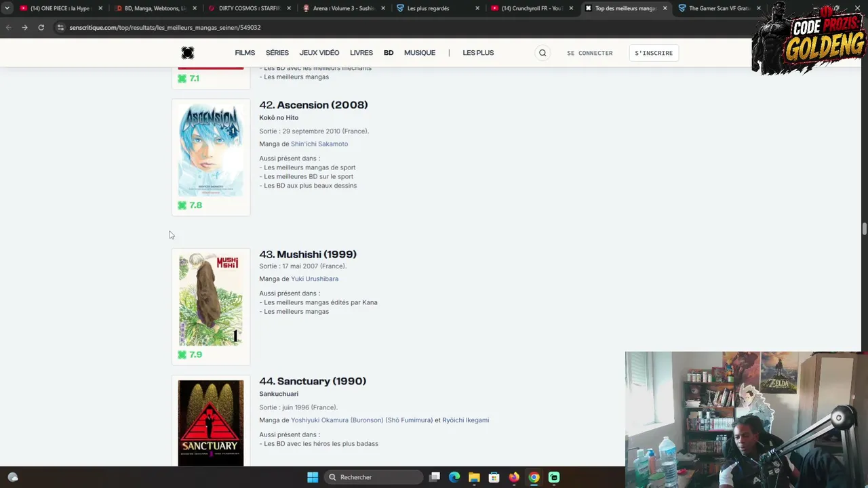Close 'The Gamer Scan VF' tab
Viewport: 868px width, 488px height.
pyautogui.click(x=758, y=8)
